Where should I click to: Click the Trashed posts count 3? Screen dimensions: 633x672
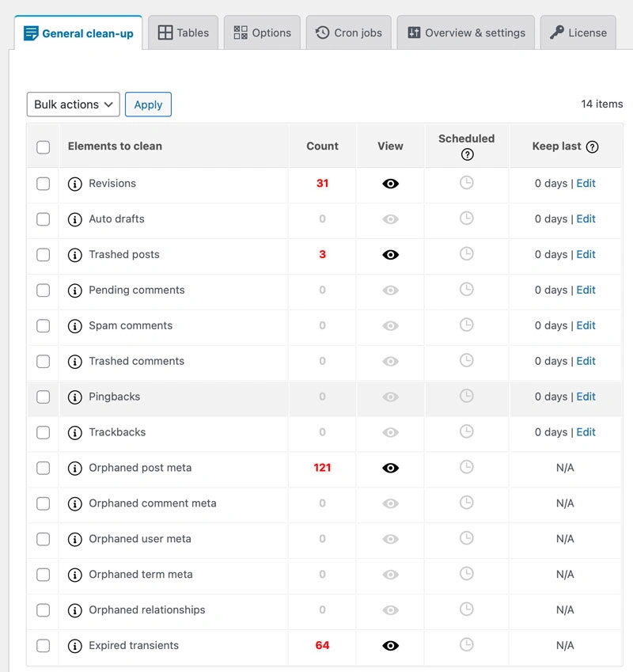[x=323, y=255]
